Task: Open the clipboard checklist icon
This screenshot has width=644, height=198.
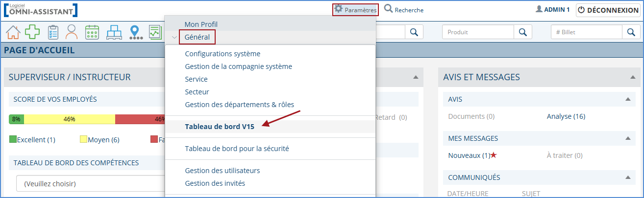Action: coord(53,32)
